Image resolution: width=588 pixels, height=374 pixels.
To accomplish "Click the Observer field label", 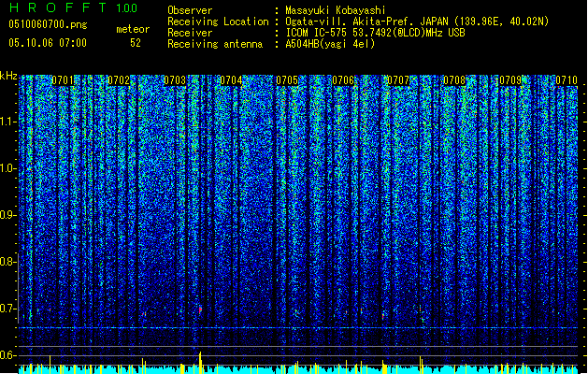I will point(190,10).
